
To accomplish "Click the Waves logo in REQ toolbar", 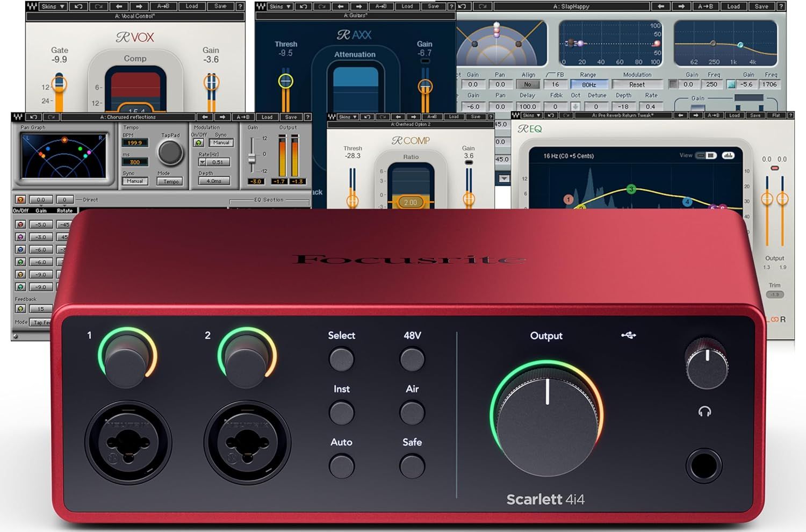I will 516,115.
